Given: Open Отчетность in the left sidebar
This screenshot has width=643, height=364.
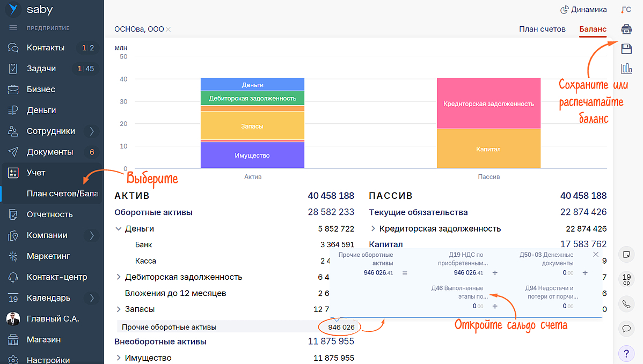Looking at the screenshot, I should (49, 214).
